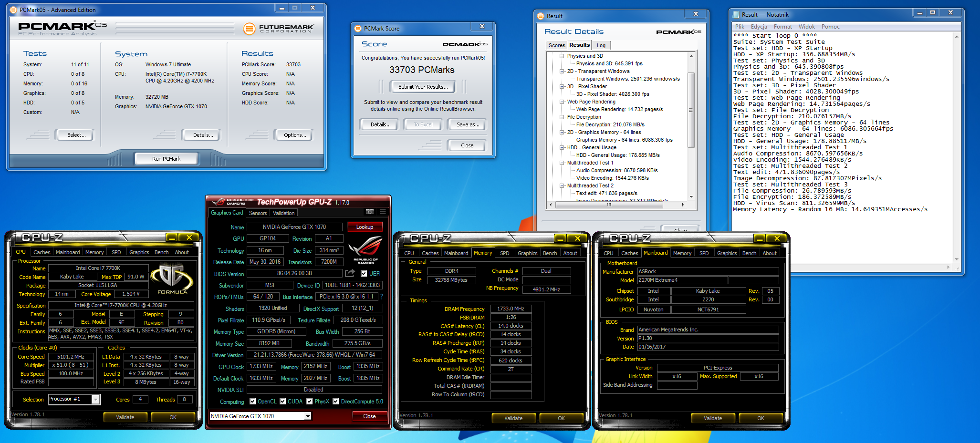The height and width of the screenshot is (443, 980).
Task: Click the BIOS Version field 86.04.26.00.3B
Action: click(x=294, y=274)
